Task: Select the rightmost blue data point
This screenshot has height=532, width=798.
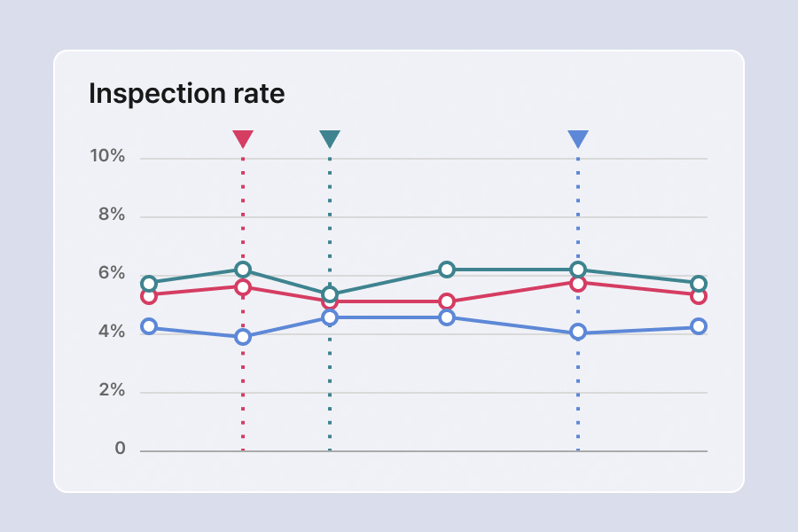Action: (699, 326)
